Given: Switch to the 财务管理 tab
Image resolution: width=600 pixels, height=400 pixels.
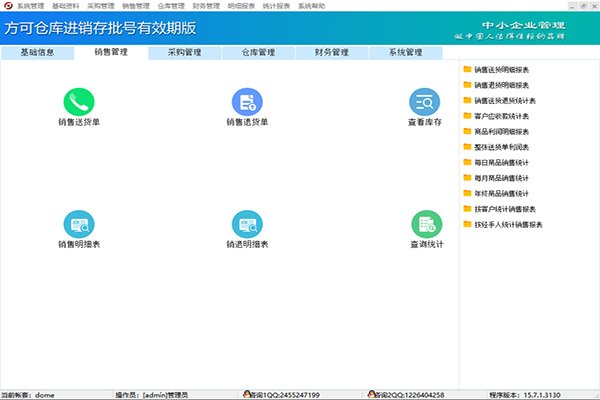Looking at the screenshot, I should [x=332, y=52].
